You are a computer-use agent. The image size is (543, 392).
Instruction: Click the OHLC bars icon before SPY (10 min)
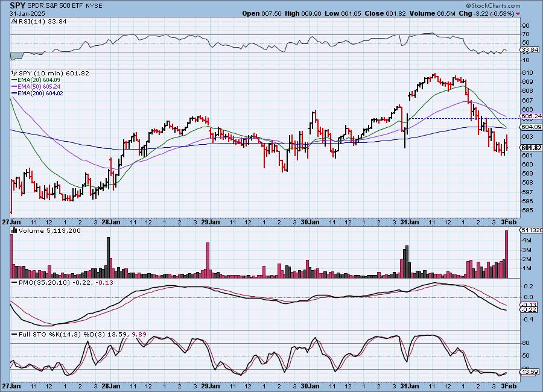pyautogui.click(x=14, y=73)
